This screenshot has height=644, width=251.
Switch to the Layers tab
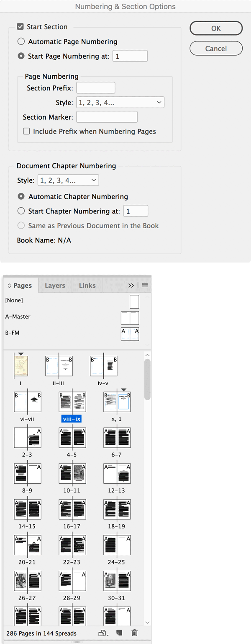(55, 286)
